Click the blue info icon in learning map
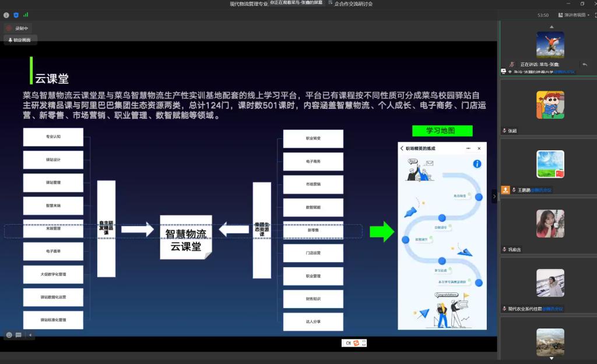 click(x=477, y=164)
